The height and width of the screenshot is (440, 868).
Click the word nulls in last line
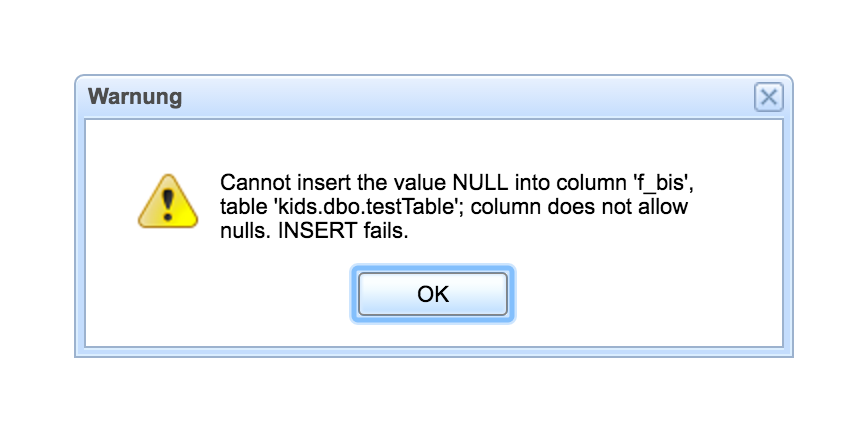pos(245,230)
